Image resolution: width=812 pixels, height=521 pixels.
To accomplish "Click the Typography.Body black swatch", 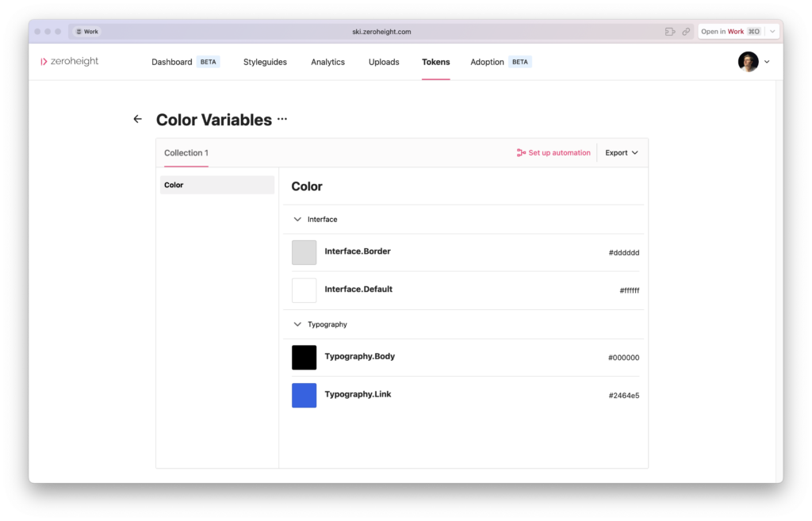I will (x=304, y=358).
